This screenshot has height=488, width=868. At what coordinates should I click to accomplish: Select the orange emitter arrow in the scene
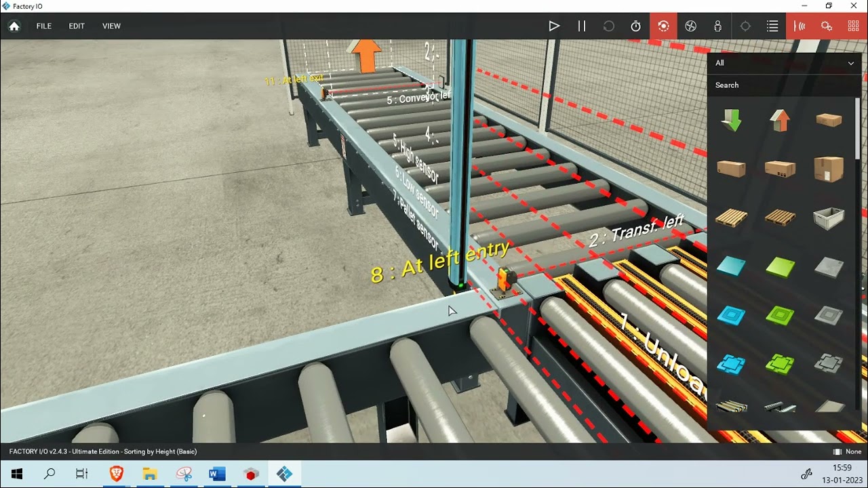(366, 56)
